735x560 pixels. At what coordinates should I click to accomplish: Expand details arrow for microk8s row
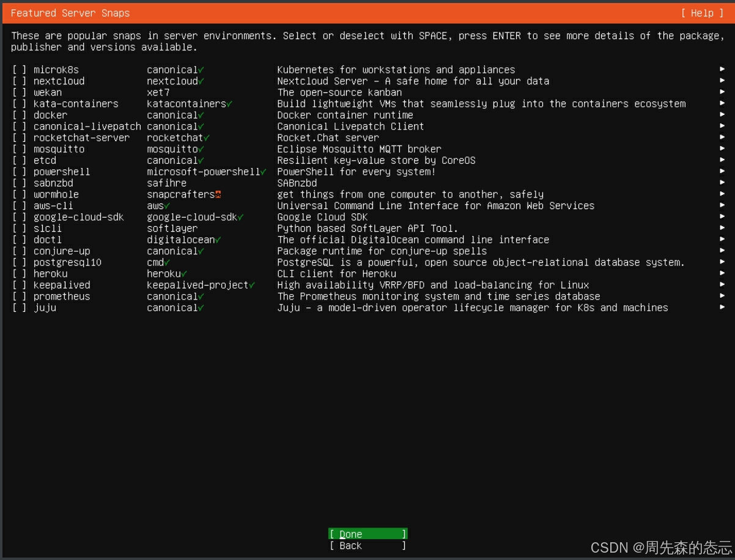point(722,70)
